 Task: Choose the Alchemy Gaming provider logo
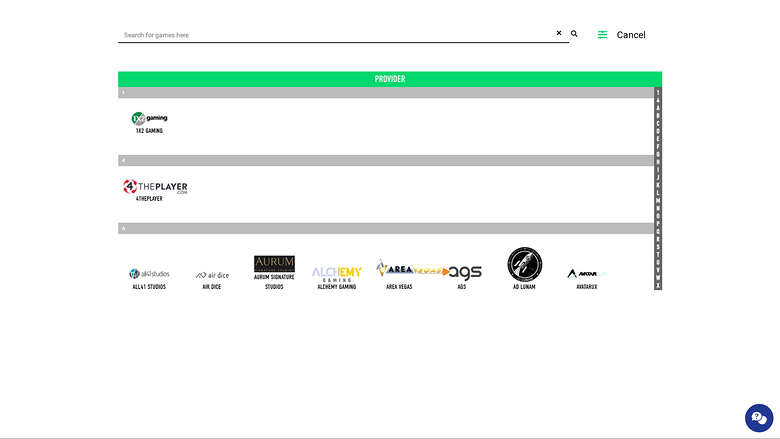(336, 272)
